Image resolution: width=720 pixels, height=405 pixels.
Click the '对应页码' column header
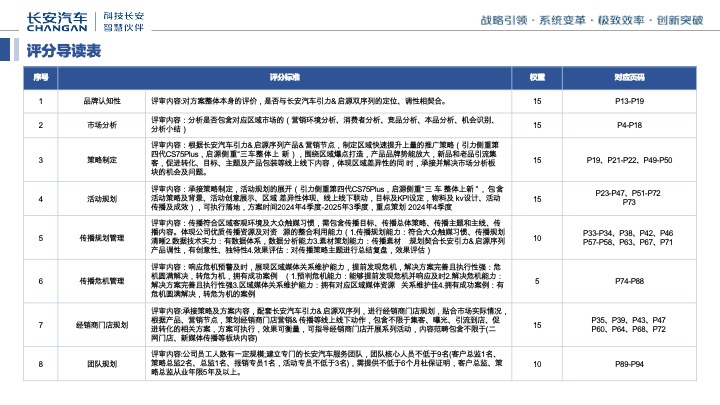(x=630, y=77)
